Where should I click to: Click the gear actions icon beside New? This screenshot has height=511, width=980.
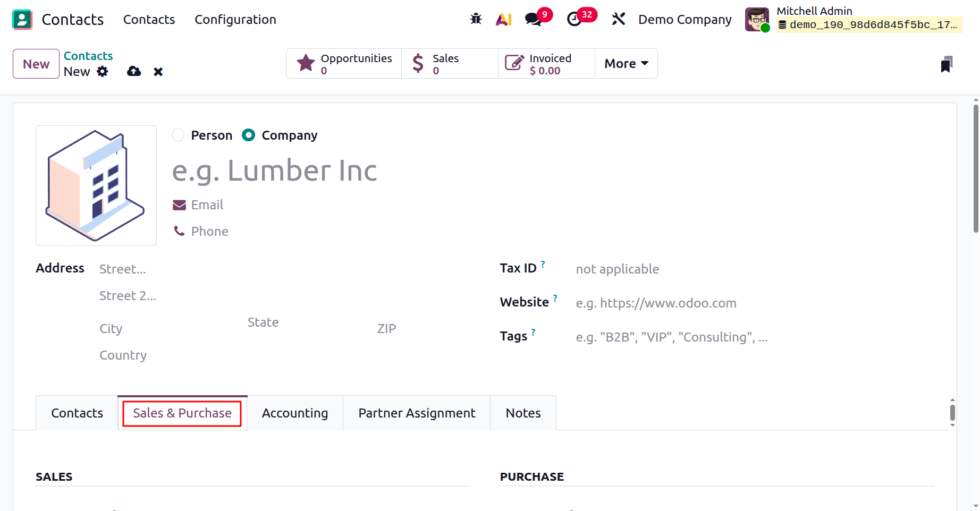pyautogui.click(x=103, y=71)
